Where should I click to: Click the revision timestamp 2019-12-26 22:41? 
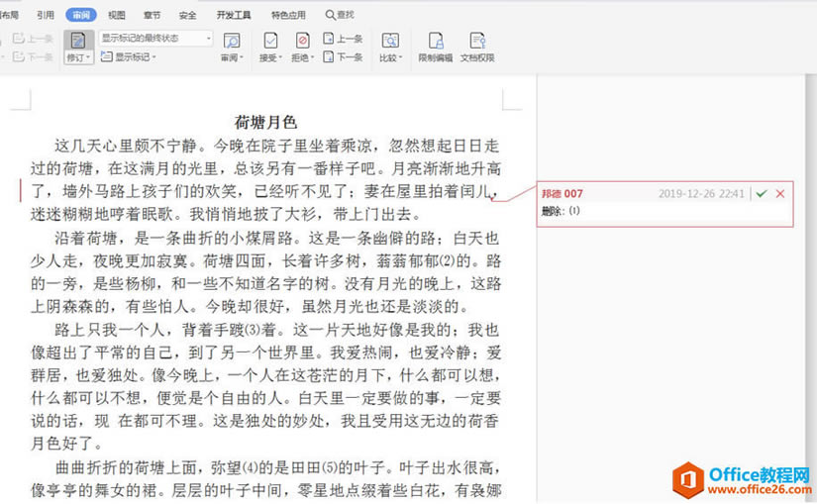(x=701, y=193)
